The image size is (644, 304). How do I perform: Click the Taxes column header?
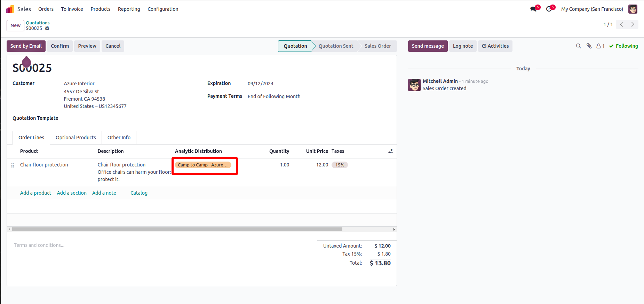pyautogui.click(x=338, y=151)
